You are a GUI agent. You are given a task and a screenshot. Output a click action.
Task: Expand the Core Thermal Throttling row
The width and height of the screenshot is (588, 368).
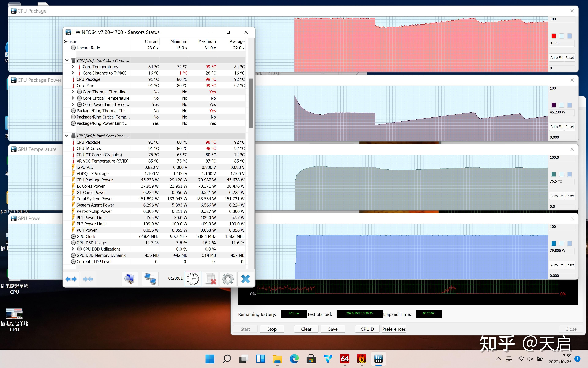tap(73, 92)
